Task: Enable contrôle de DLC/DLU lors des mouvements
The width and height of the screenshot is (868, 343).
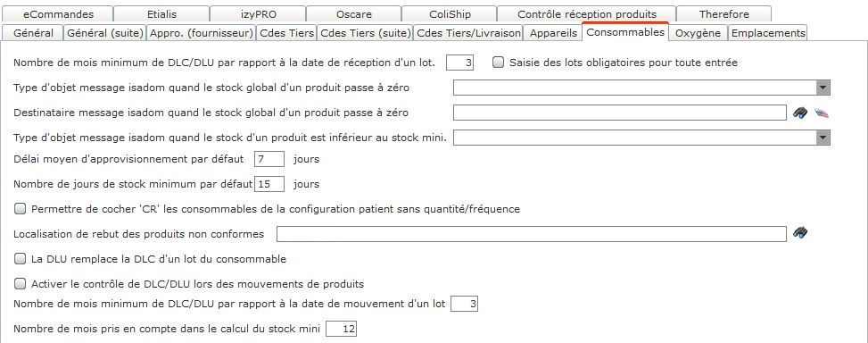Action: pos(20,284)
